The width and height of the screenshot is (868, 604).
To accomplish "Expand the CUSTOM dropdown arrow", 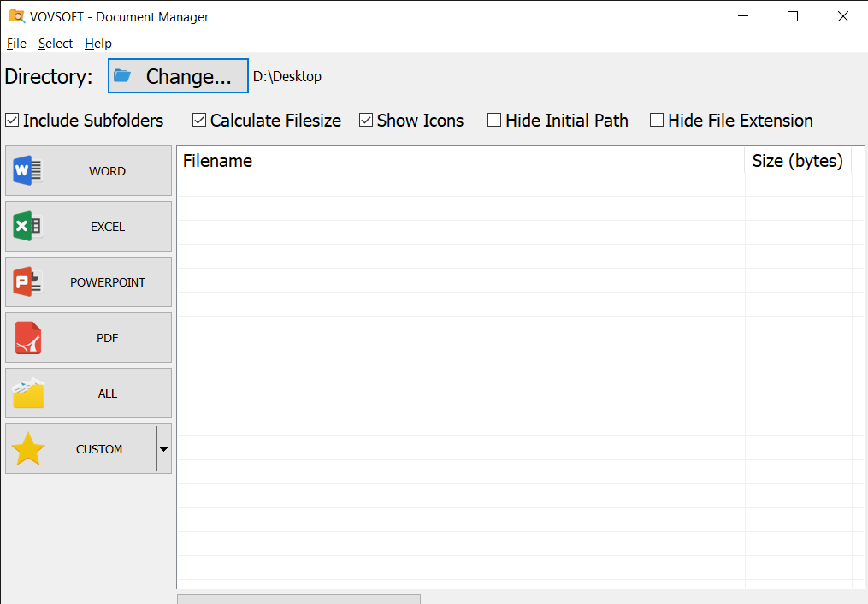I will [x=164, y=449].
